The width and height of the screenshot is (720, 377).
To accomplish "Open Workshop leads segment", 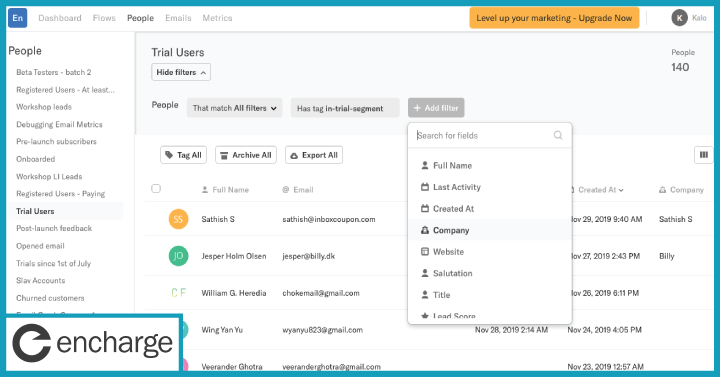I will pos(44,107).
